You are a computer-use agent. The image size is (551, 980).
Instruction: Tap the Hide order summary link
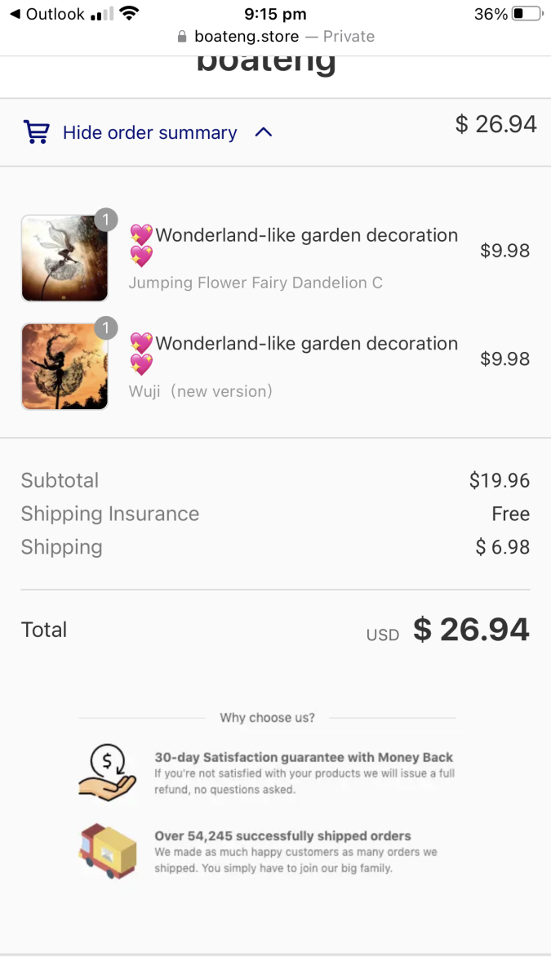tap(149, 132)
